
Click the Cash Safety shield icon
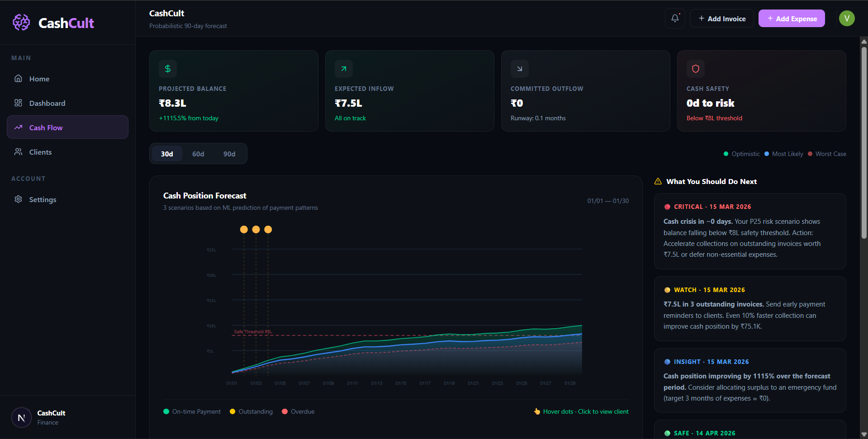(x=696, y=69)
